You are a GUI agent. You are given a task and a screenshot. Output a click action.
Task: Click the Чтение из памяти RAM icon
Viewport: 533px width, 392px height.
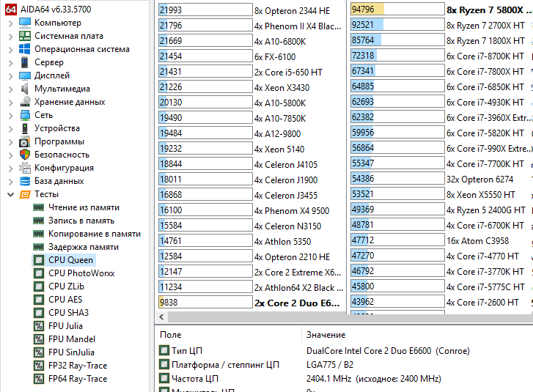pos(38,207)
